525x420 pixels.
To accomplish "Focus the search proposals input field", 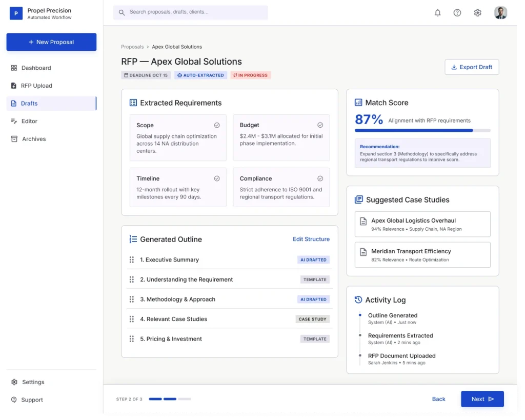I will point(191,12).
